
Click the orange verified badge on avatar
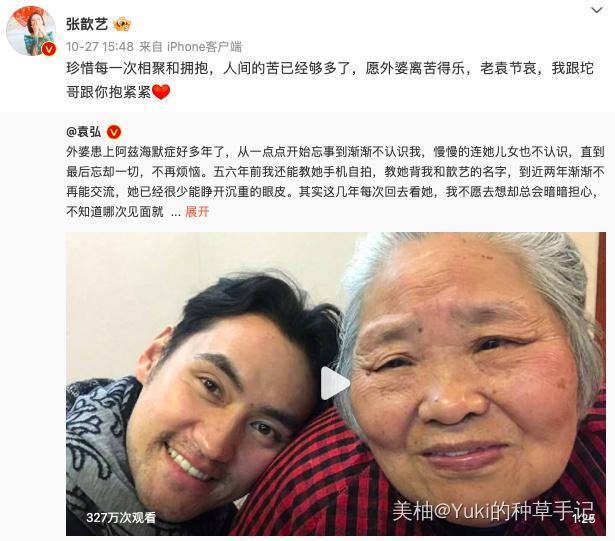pyautogui.click(x=49, y=49)
